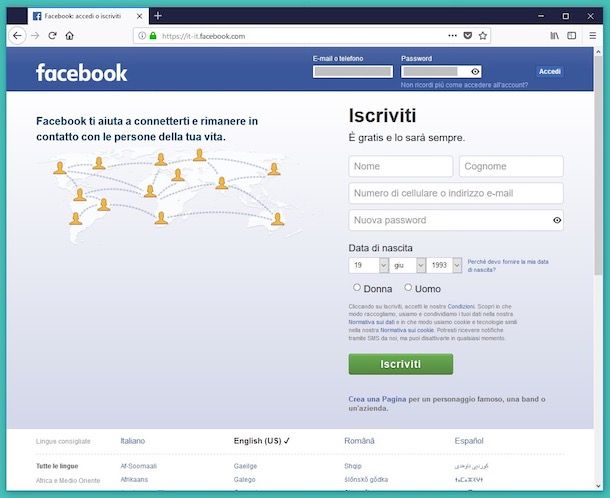Image resolution: width=610 pixels, height=498 pixels.
Task: Open the birth month dropdown showing giu
Action: [x=407, y=265]
